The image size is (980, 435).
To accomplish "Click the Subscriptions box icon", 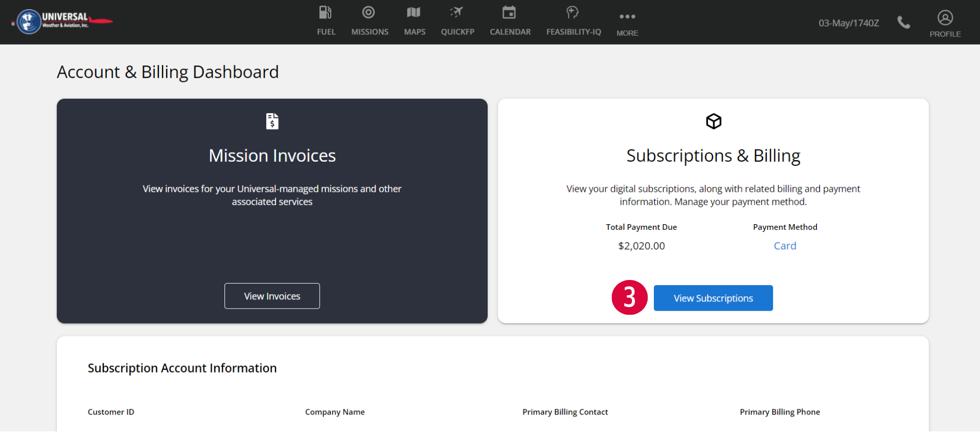I will click(714, 121).
